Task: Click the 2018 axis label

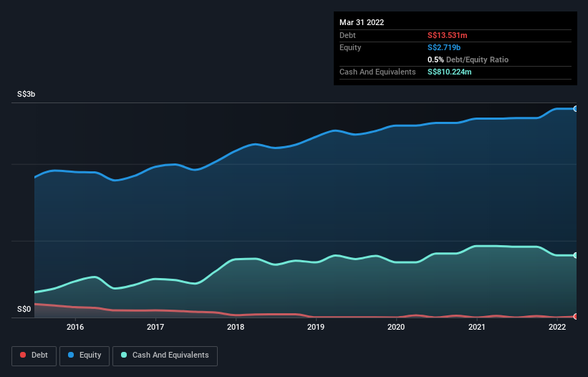Action: [236, 327]
